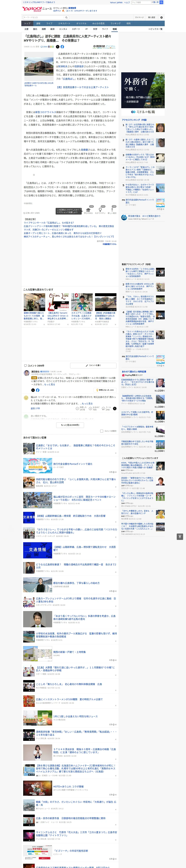186x868 pixels.
Task: Open the JR芸備線 video thumbnail 7:47
Action: click(106, 302)
